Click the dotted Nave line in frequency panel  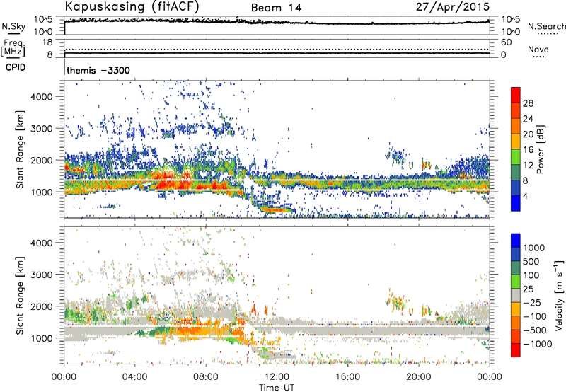(277, 49)
